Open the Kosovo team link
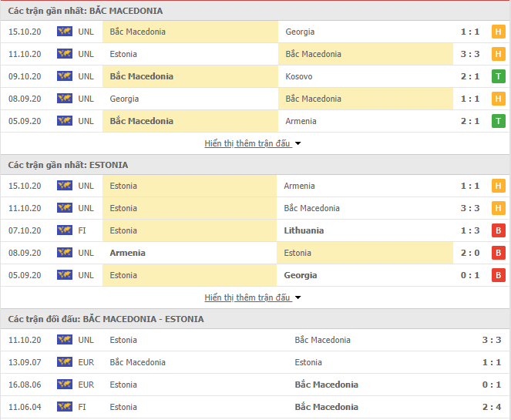The width and height of the screenshot is (511, 420). tap(299, 76)
